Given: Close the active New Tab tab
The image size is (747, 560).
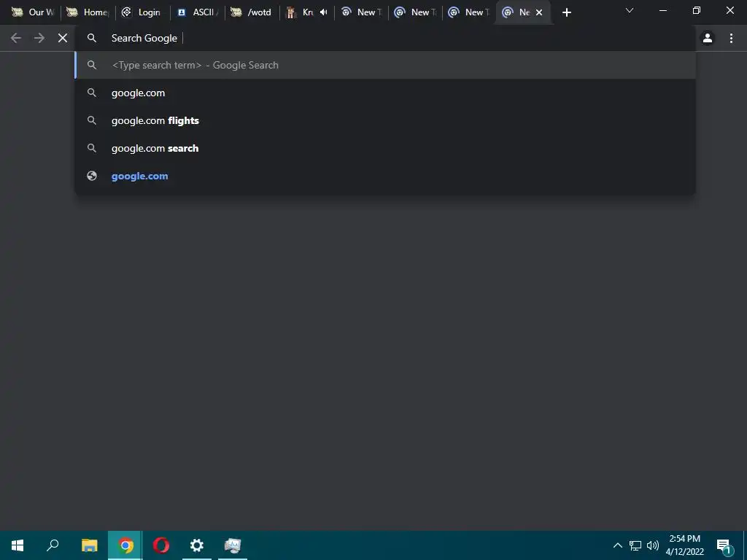Looking at the screenshot, I should tap(539, 12).
